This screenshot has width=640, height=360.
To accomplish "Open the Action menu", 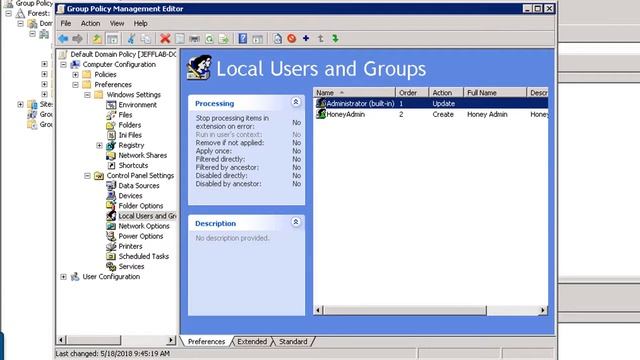I will coord(90,24).
